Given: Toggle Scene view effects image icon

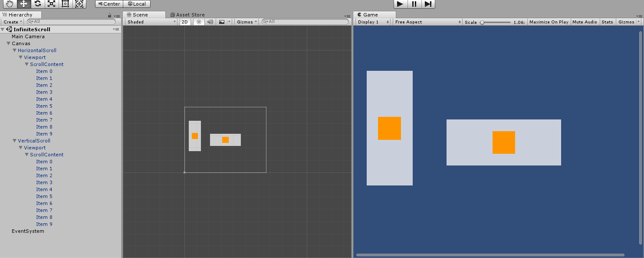Looking at the screenshot, I should (222, 22).
